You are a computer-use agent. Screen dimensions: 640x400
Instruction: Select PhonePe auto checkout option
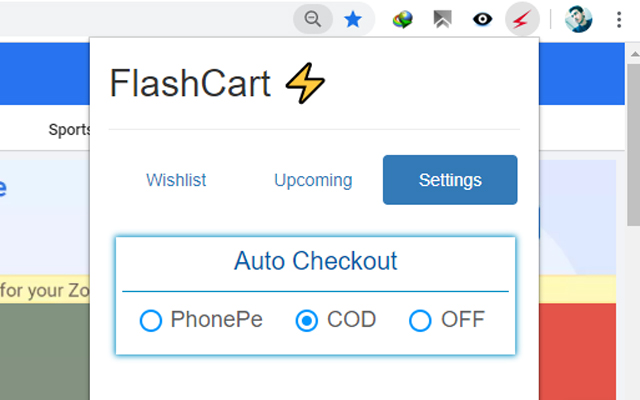tap(151, 320)
